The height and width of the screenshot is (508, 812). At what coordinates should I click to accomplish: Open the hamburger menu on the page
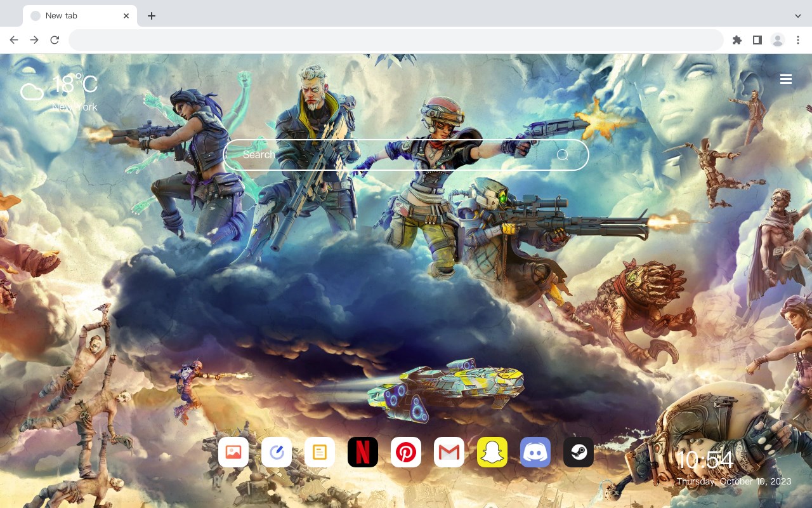pos(786,79)
